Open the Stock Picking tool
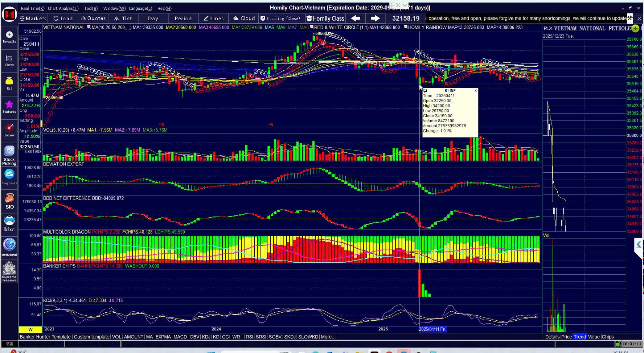The height and width of the screenshot is (353, 644). pos(9,155)
